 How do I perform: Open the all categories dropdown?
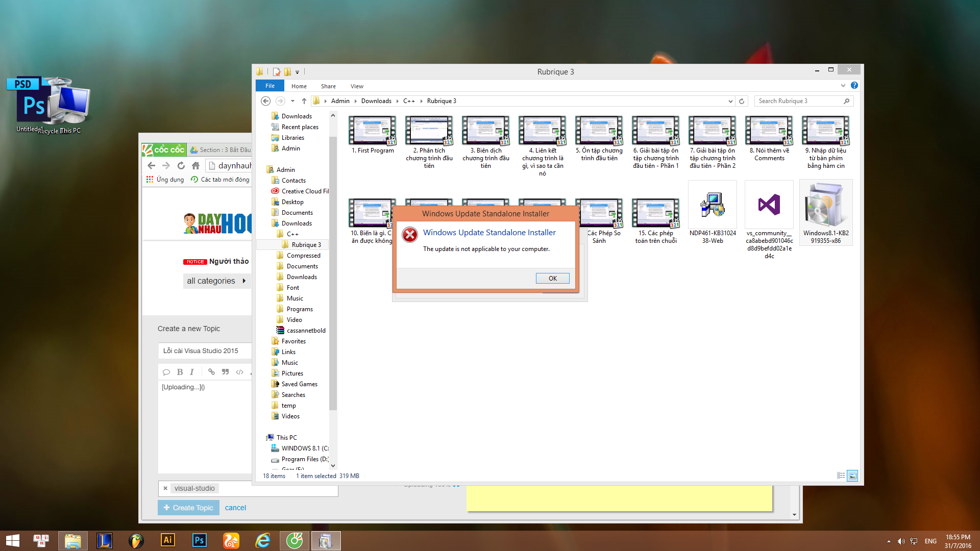click(x=217, y=281)
